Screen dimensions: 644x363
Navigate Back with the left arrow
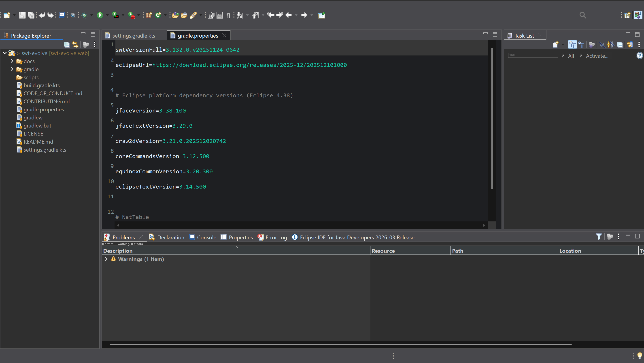click(289, 15)
